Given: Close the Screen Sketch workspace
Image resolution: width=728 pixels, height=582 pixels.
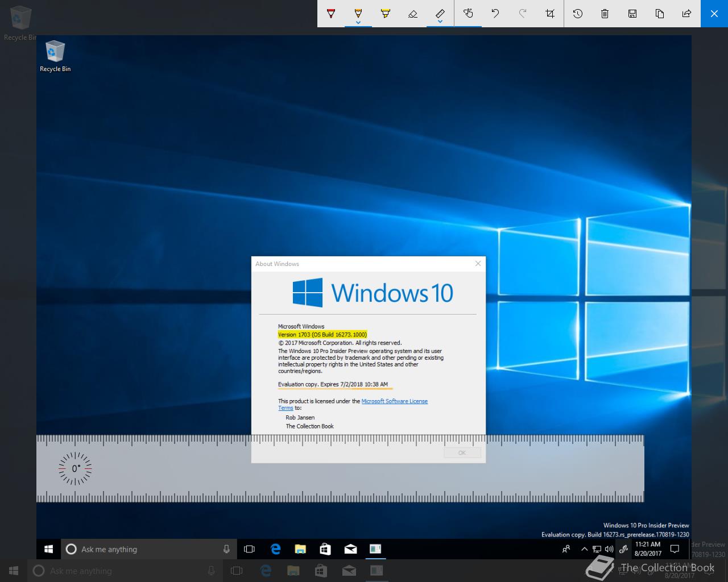Looking at the screenshot, I should click(x=714, y=13).
